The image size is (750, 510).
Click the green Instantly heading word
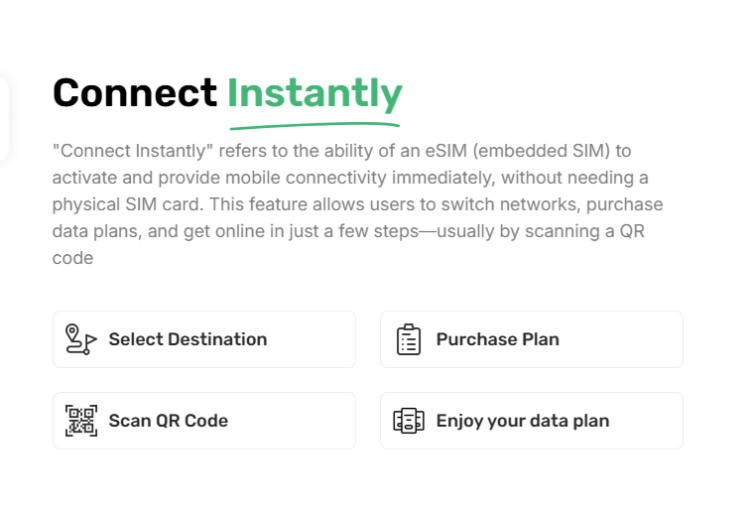tap(315, 95)
